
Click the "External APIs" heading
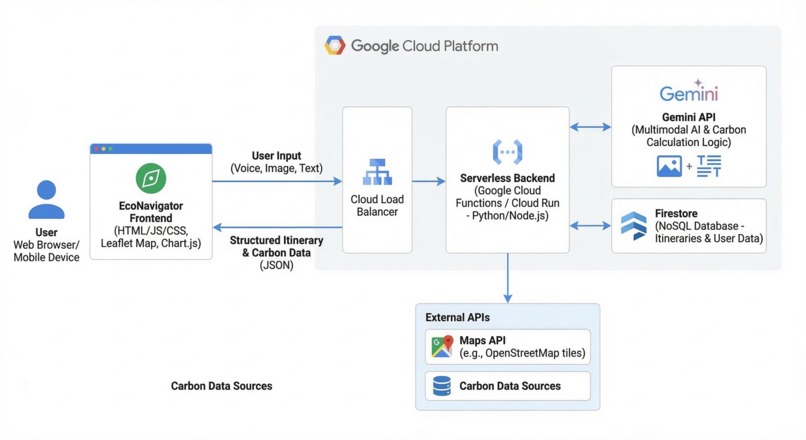[457, 317]
